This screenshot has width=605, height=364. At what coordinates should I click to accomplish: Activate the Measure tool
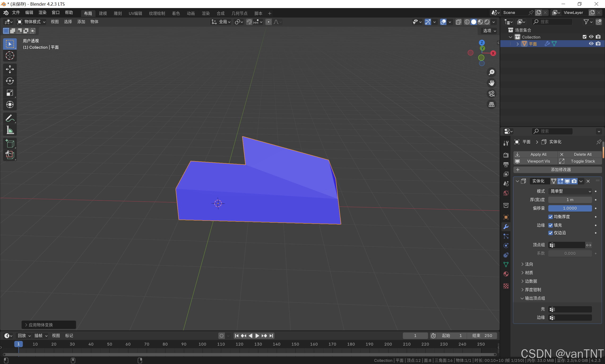(x=10, y=130)
